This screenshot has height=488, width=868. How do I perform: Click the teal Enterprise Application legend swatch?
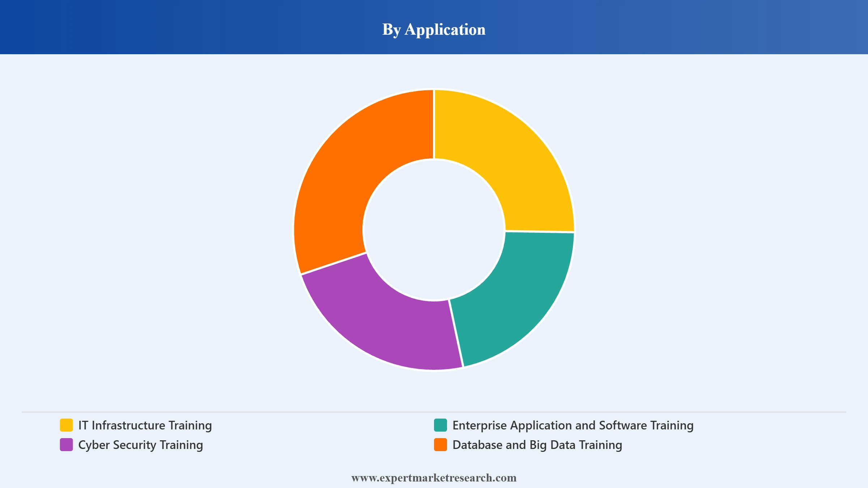(441, 425)
